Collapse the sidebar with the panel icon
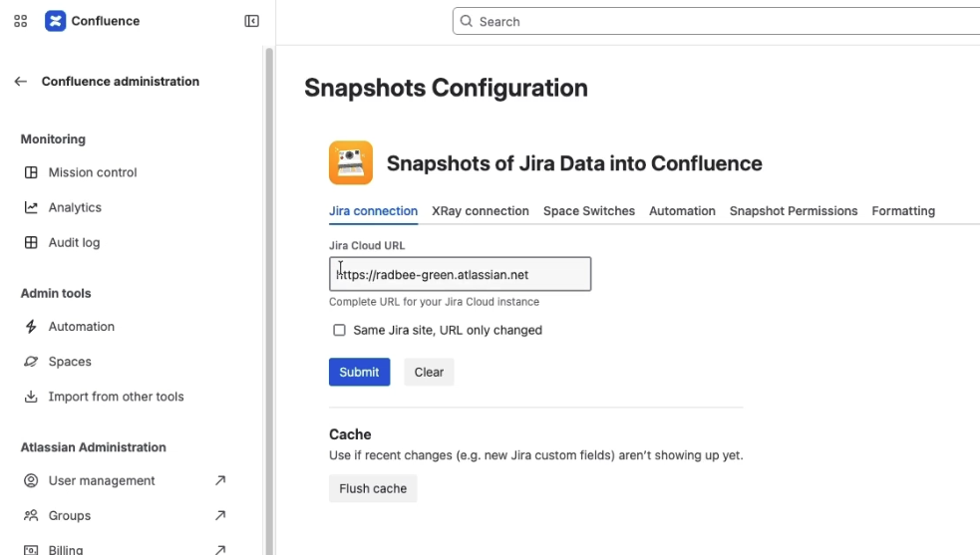Image resolution: width=980 pixels, height=555 pixels. 251,21
